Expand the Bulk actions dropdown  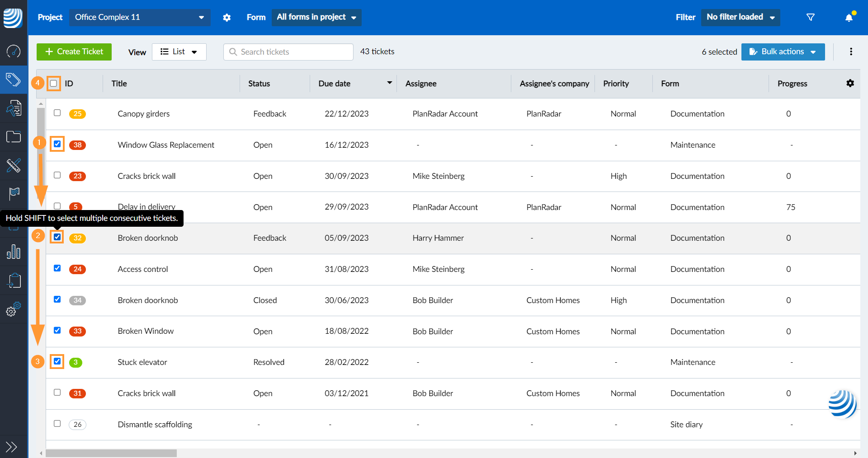(783, 52)
